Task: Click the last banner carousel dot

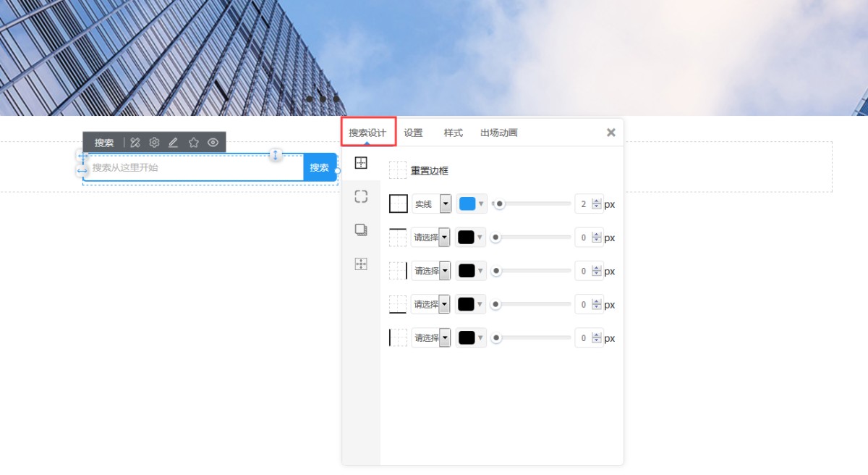Action: coord(336,98)
